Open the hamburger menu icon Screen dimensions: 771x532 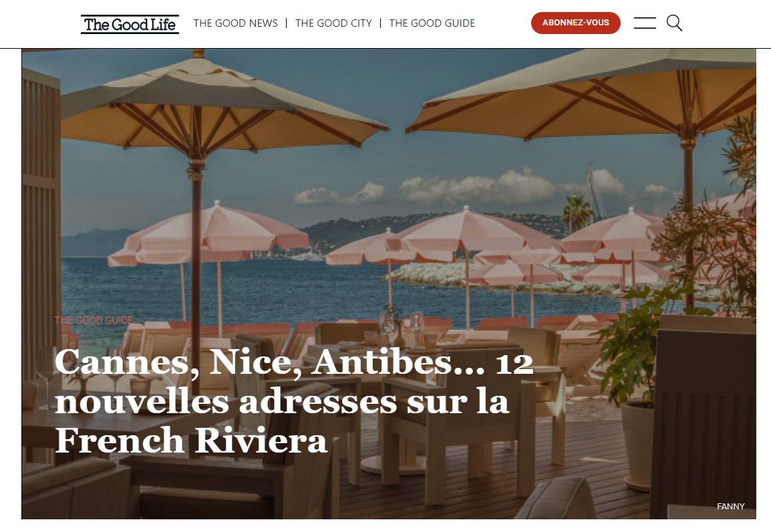pyautogui.click(x=645, y=23)
